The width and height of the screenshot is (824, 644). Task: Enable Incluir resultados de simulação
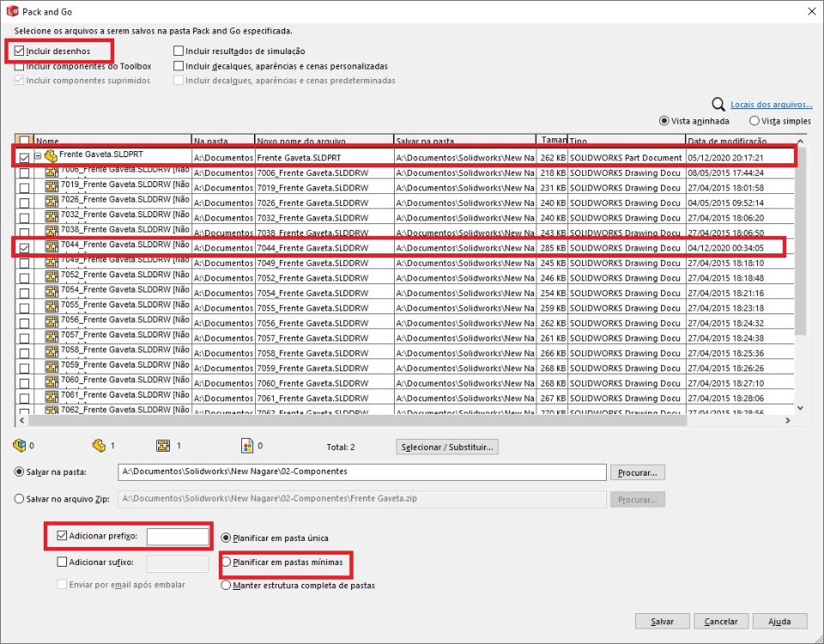(179, 51)
